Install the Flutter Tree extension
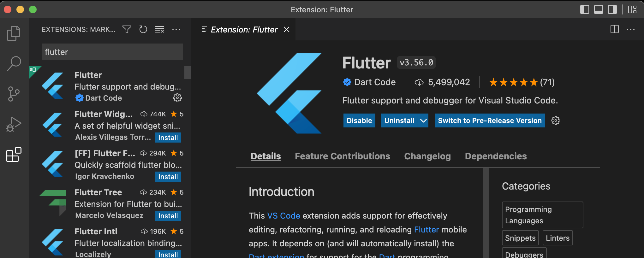Image resolution: width=644 pixels, height=258 pixels. click(168, 216)
